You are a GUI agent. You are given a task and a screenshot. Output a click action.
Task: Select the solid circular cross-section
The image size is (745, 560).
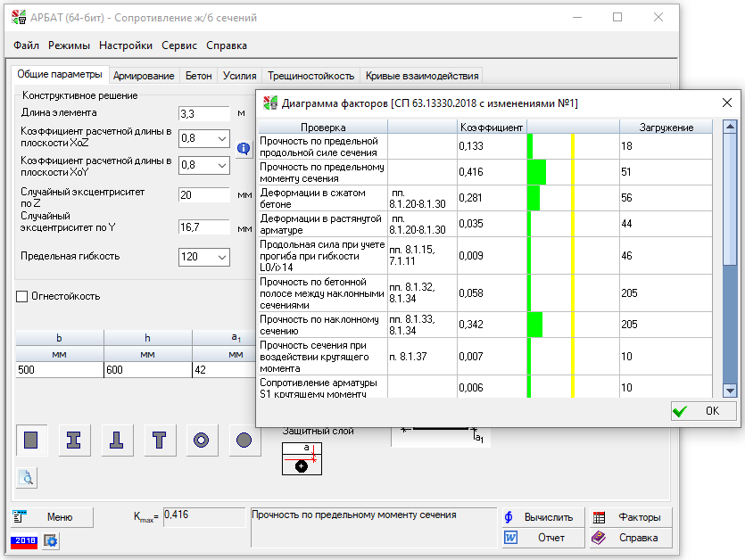pos(243,440)
